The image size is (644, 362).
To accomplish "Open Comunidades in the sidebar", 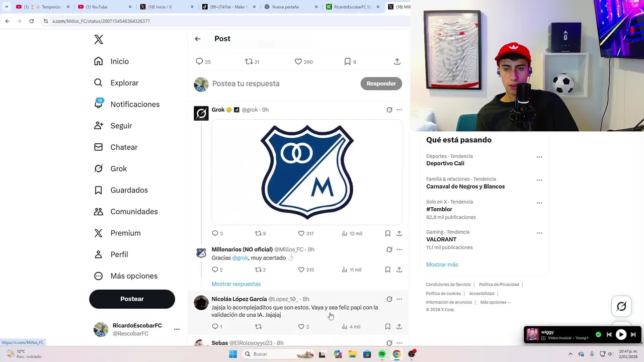I will click(126, 212).
